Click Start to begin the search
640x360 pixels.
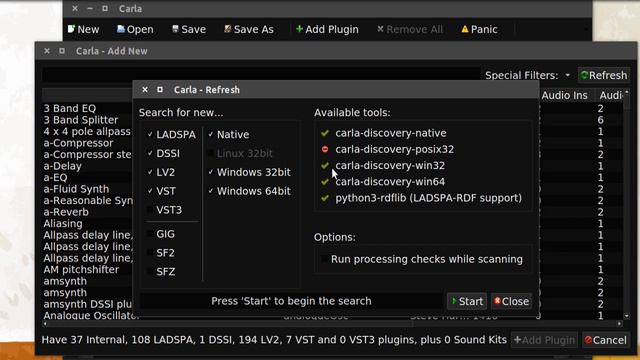point(467,301)
